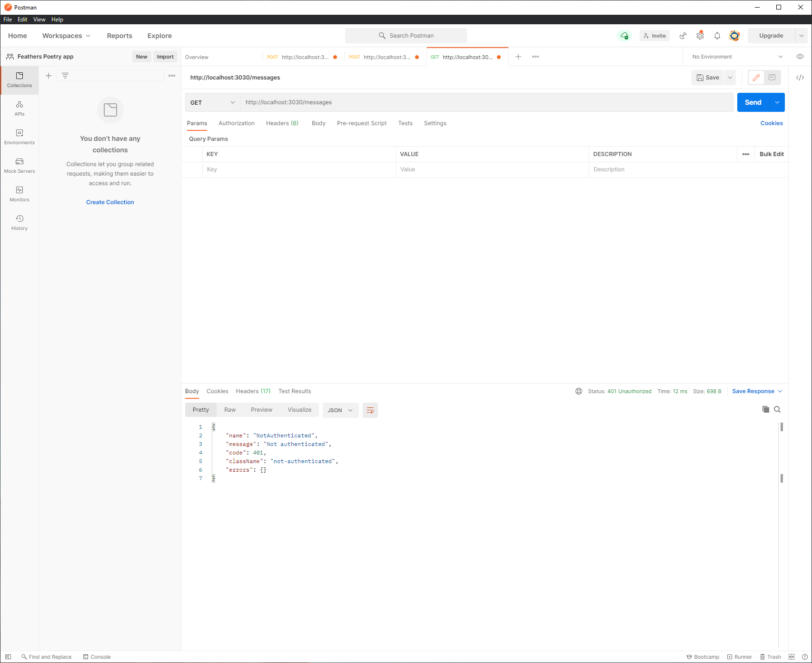Viewport: 812px width, 663px height.
Task: Toggle the sidebar from status bar icon
Action: click(x=8, y=657)
